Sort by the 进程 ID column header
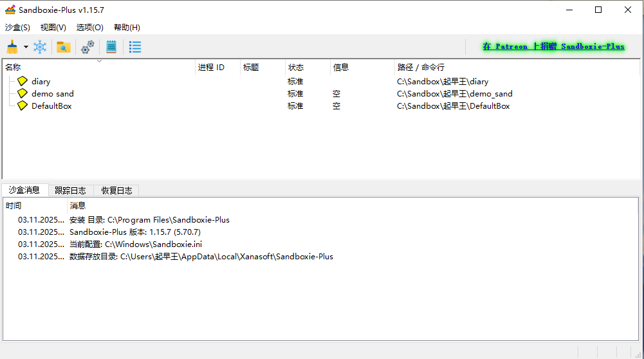This screenshot has height=359, width=644. (217, 68)
